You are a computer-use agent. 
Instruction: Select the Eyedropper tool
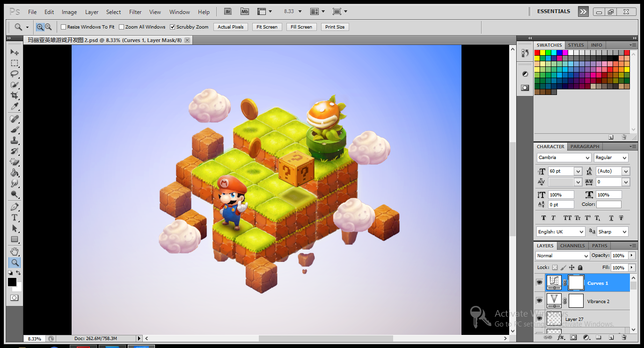tap(15, 107)
